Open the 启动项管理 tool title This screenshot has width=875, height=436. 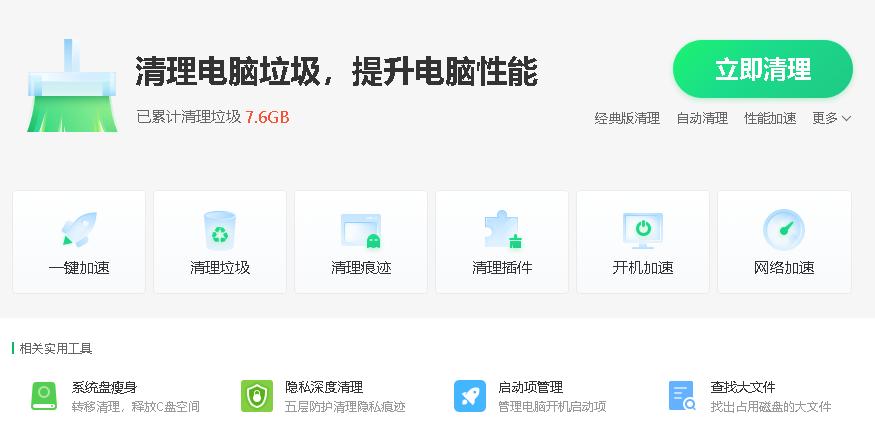pyautogui.click(x=531, y=387)
